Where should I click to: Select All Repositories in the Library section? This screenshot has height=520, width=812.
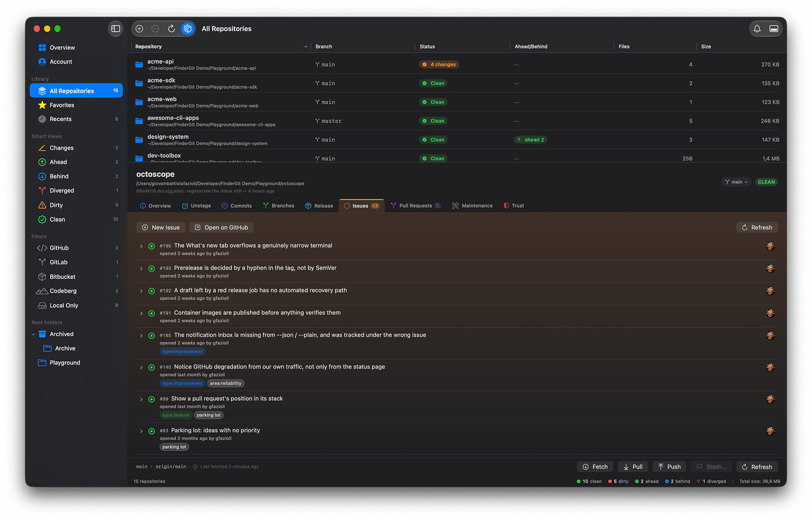76,91
